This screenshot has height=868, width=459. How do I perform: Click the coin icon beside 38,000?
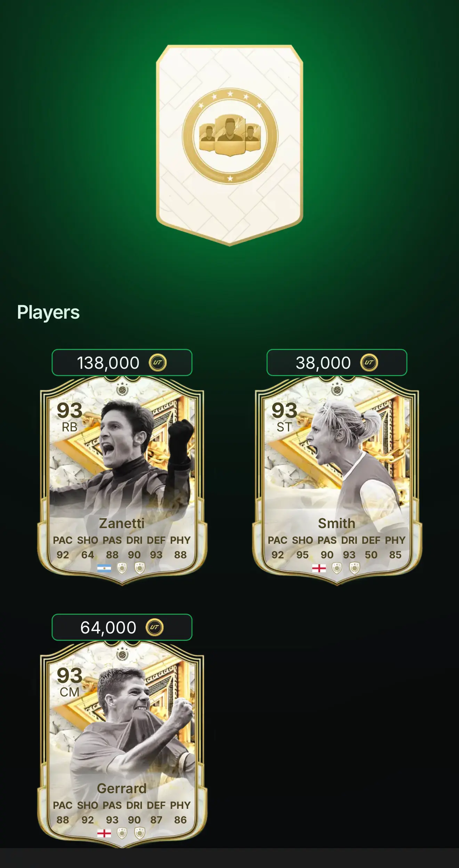pos(369,363)
